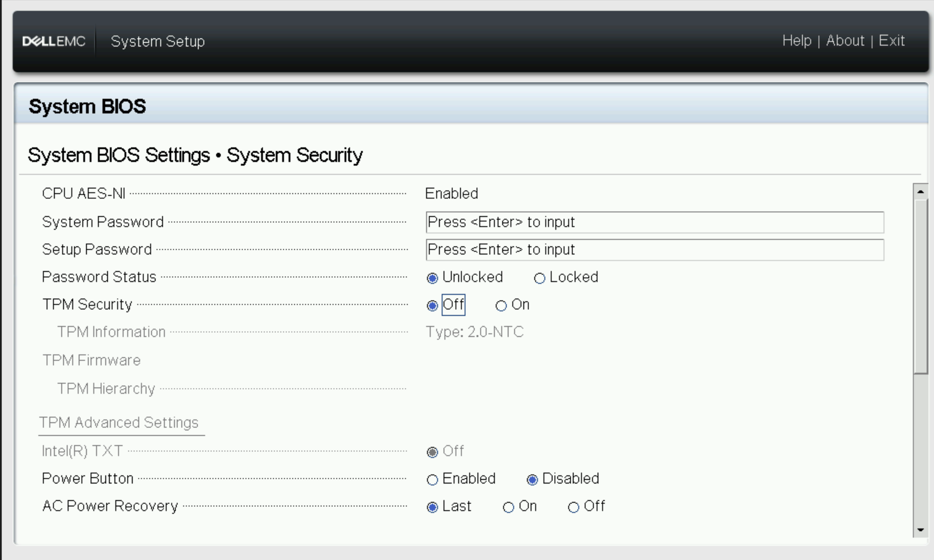
Task: Open the Help page
Action: pos(797,40)
